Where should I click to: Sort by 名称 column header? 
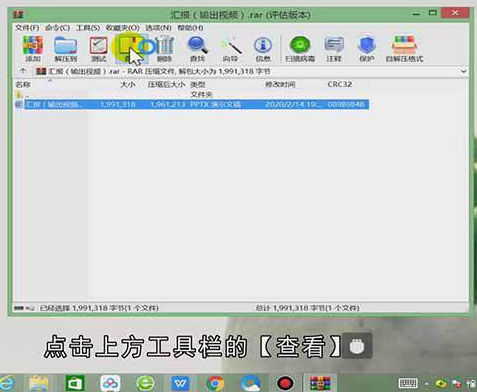[23, 85]
